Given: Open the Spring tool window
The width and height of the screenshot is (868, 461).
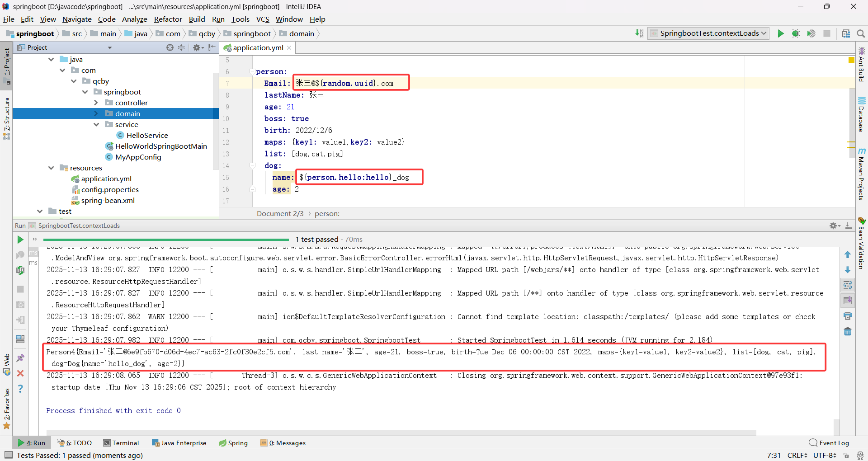Looking at the screenshot, I should 233,443.
